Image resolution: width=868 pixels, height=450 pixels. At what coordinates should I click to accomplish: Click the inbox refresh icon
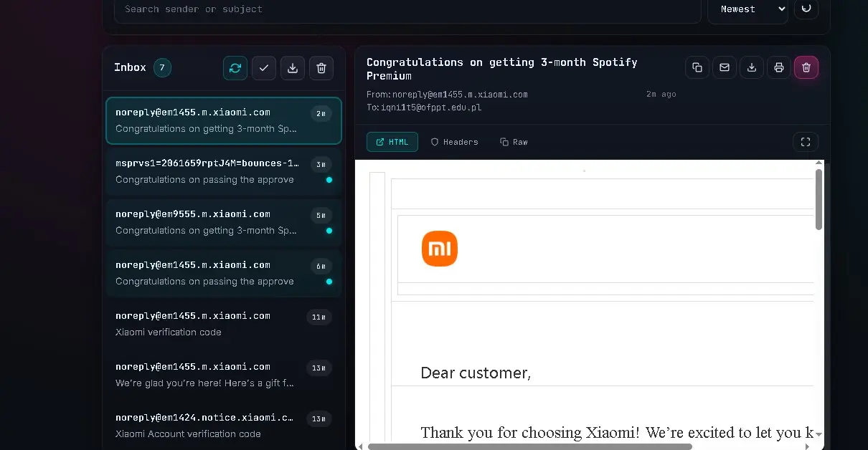[235, 68]
